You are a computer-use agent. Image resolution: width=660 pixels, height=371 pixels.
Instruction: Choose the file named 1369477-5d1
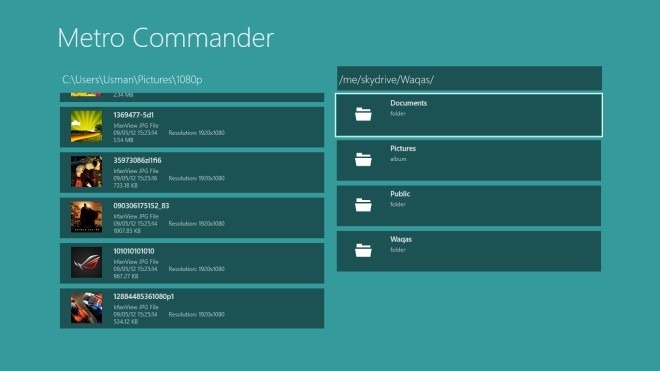133,115
